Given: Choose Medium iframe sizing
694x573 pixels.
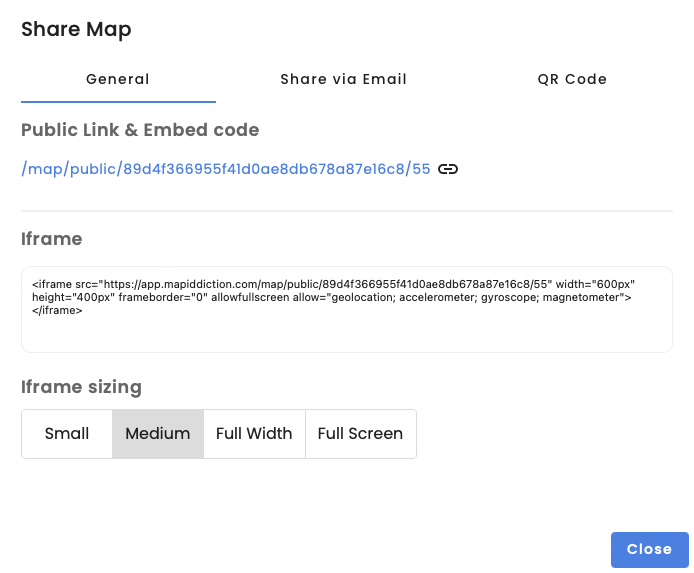Looking at the screenshot, I should tap(158, 434).
